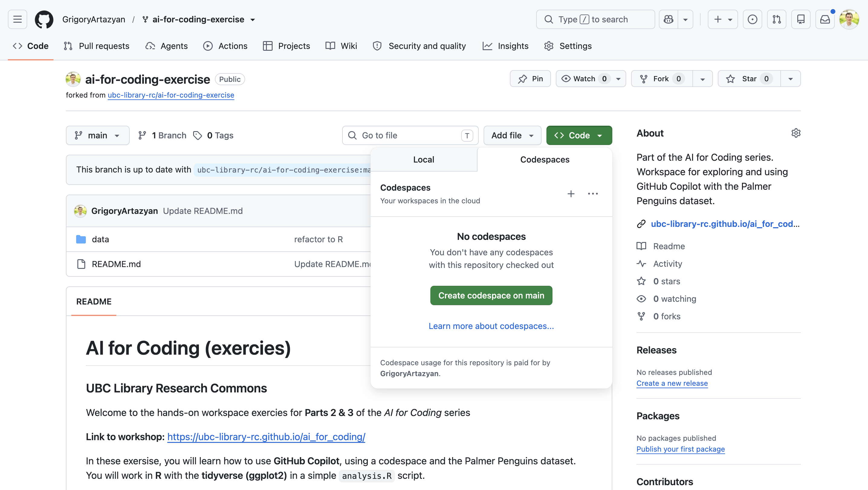Open Security and quality tab
The height and width of the screenshot is (490, 868).
(x=419, y=46)
